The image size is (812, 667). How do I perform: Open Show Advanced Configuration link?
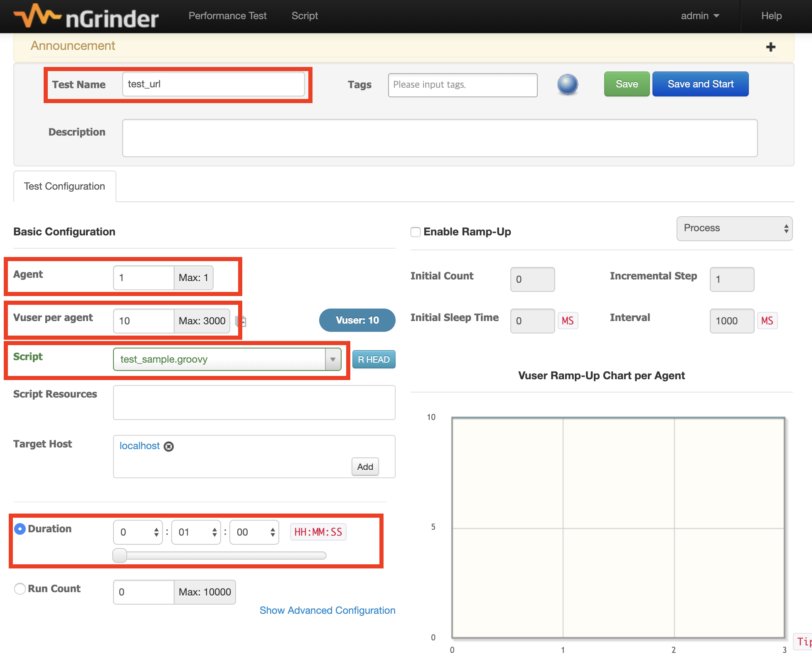coord(327,610)
